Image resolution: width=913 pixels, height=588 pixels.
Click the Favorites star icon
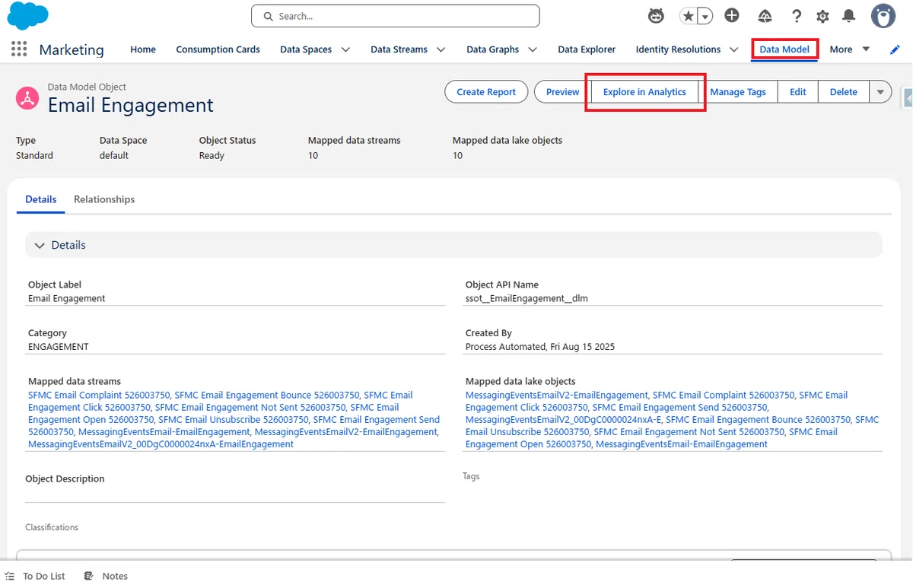[x=689, y=16]
